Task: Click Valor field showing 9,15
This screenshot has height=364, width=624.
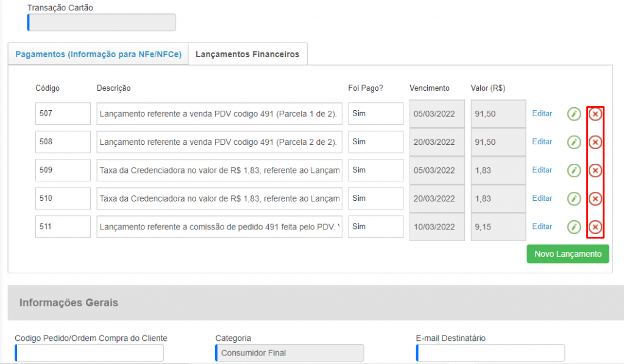Action: pos(498,226)
